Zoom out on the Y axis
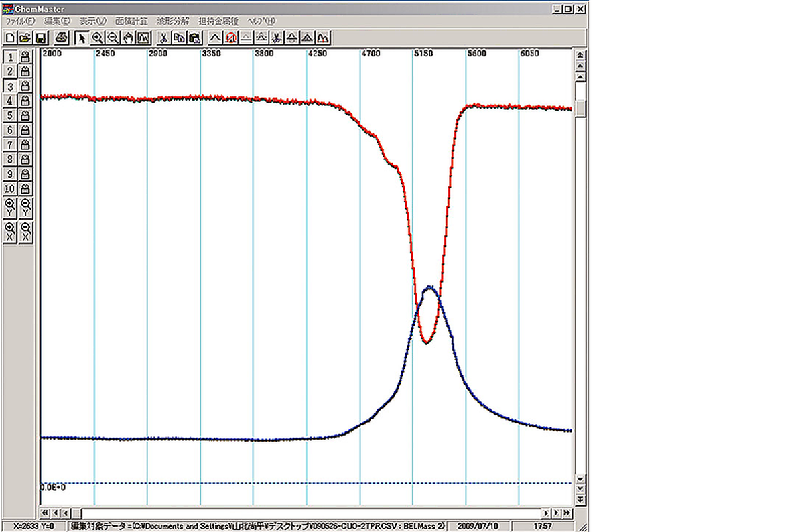The image size is (804, 532). point(25,207)
